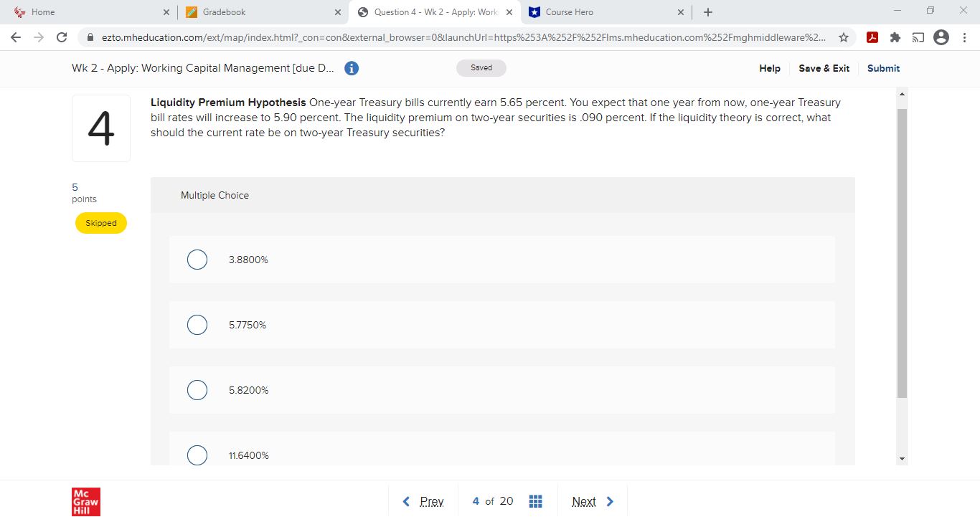This screenshot has height=522, width=980.
Task: Open the Chrome three-dot menu
Action: pyautogui.click(x=964, y=37)
